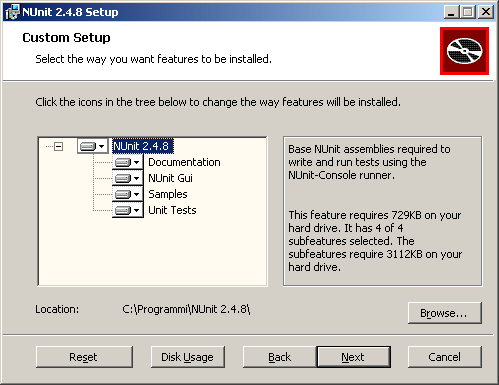The width and height of the screenshot is (499, 385).
Task: Click the setup icon in the title bar
Action: coord(12,12)
